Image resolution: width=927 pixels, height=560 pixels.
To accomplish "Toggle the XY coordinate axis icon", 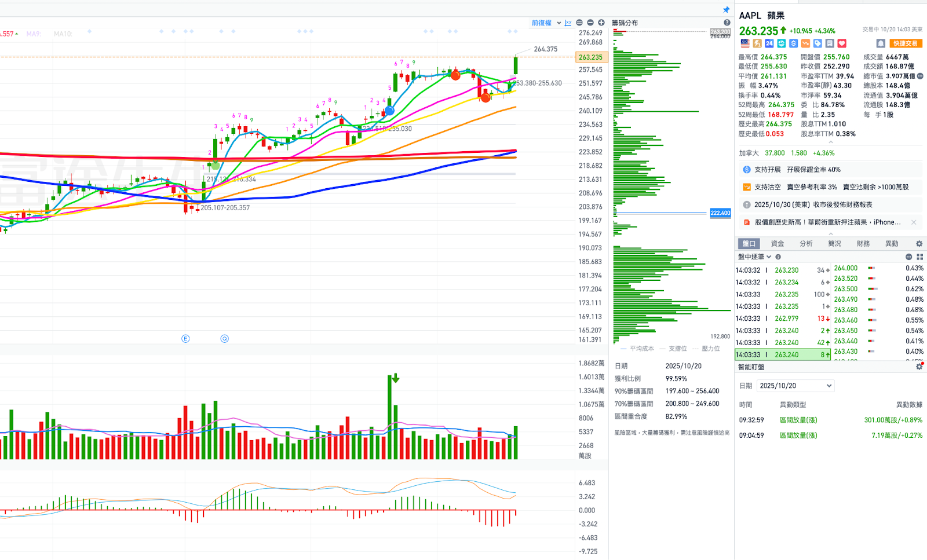I will (x=568, y=23).
